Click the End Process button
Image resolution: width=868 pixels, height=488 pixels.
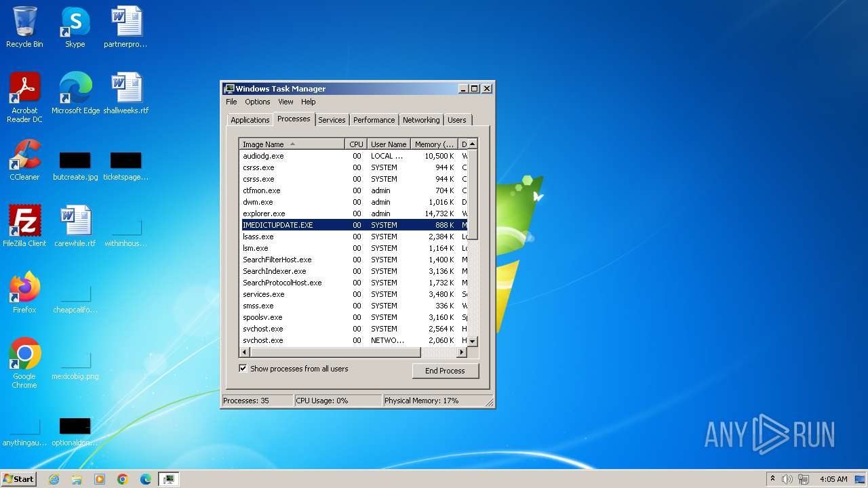pyautogui.click(x=445, y=371)
